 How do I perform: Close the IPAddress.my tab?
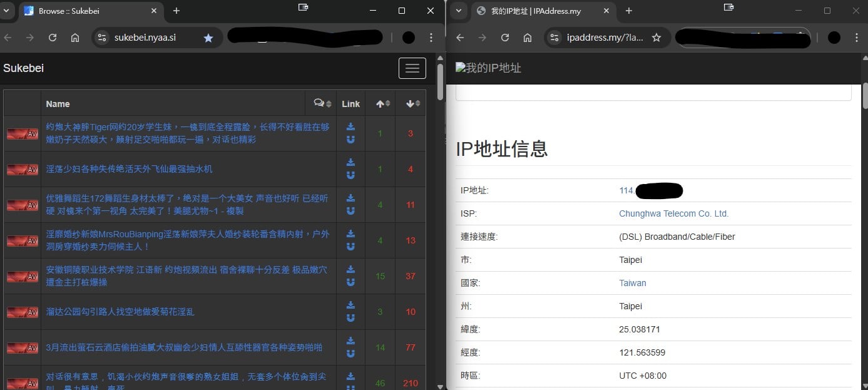tap(606, 11)
